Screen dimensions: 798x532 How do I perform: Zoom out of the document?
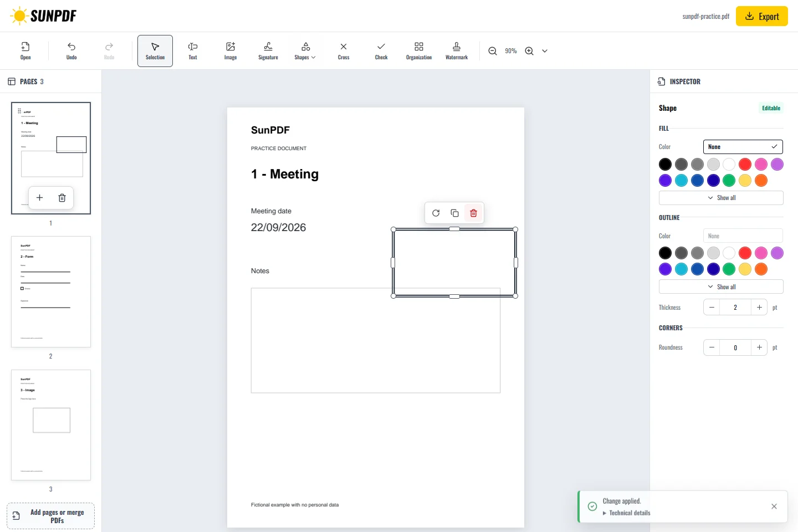493,51
